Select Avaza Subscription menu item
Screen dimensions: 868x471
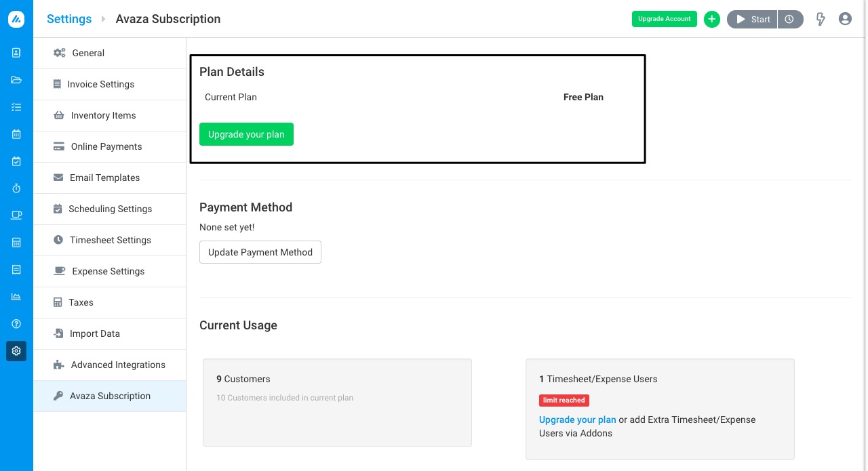(x=110, y=396)
